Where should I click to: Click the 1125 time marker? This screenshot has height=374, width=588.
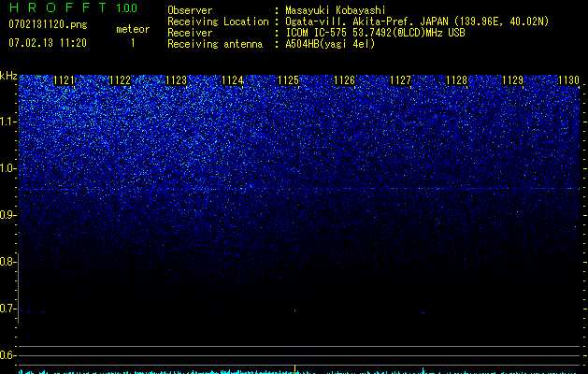coord(288,80)
